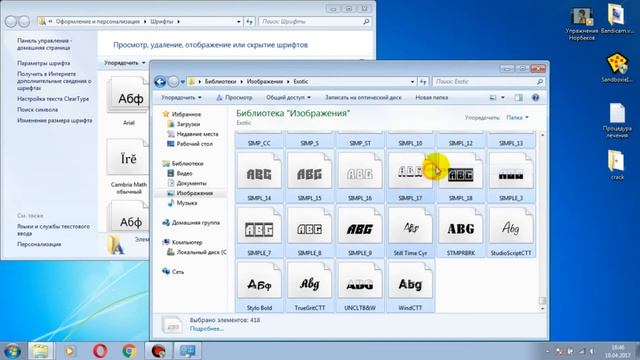Select the SIMPL_16 font file
Image resolution: width=640 pixels, height=360 pixels.
point(360,176)
